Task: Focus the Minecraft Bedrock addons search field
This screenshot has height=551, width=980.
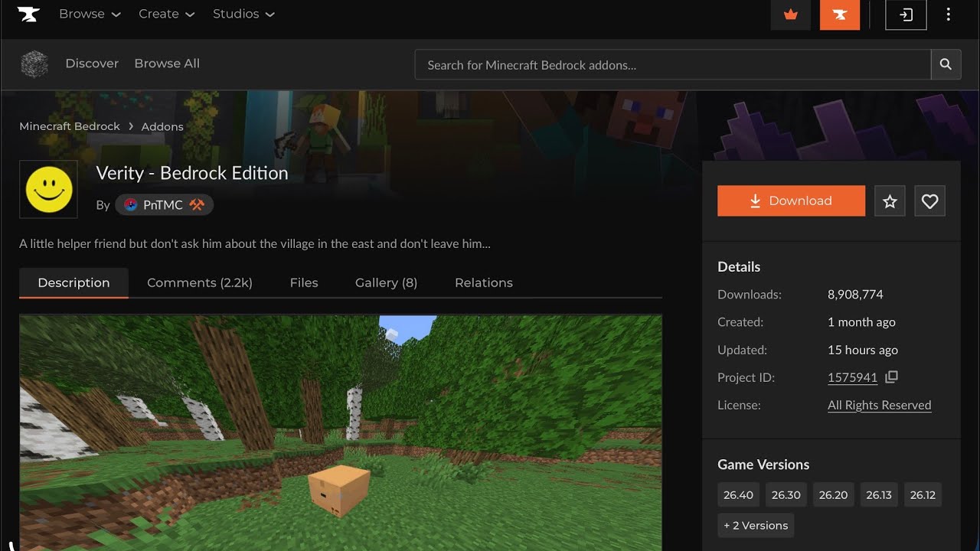Action: pyautogui.click(x=672, y=65)
